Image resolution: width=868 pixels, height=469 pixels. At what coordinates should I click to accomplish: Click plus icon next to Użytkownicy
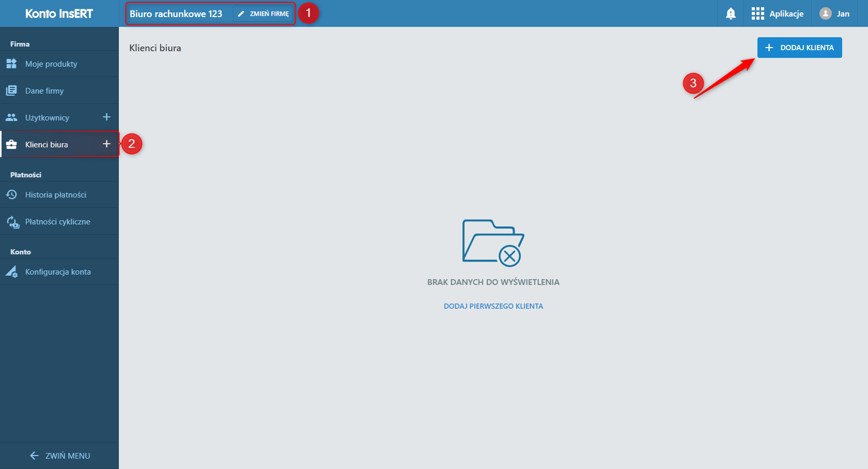(x=106, y=117)
